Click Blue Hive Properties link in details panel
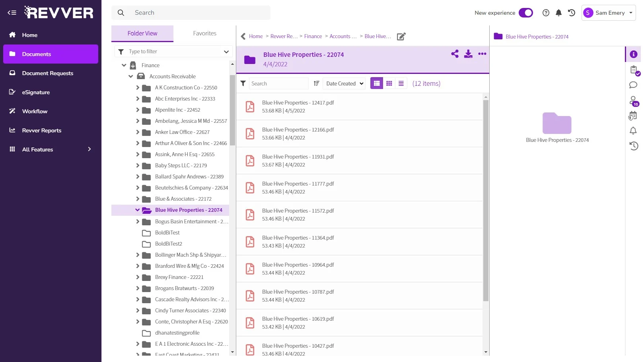This screenshot has width=644, height=362. click(x=537, y=37)
